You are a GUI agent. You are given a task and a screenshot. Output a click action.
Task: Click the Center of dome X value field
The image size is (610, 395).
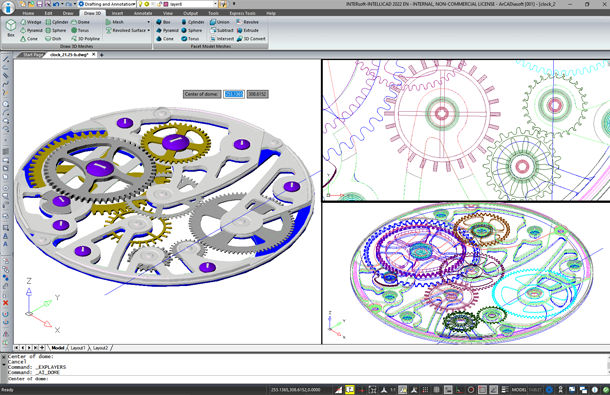[234, 94]
